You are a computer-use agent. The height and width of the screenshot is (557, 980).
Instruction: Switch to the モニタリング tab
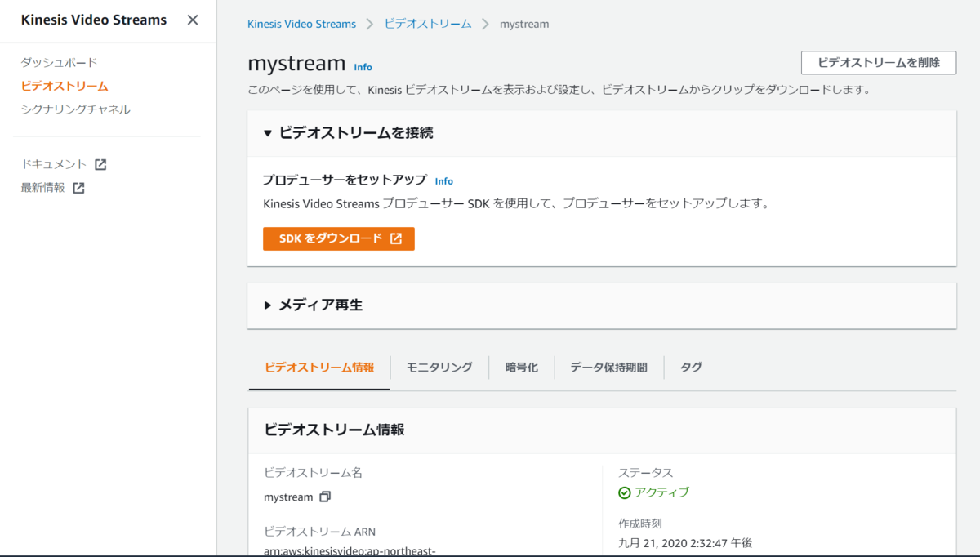point(439,368)
